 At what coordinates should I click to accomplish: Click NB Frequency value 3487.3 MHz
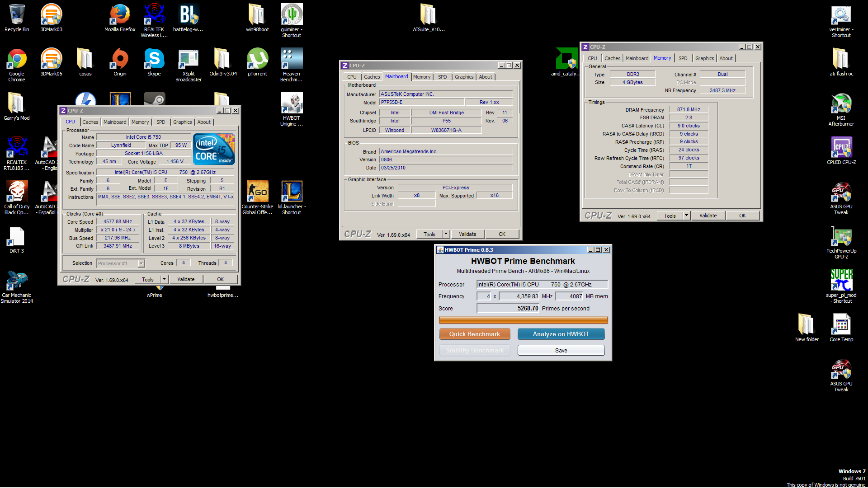[x=722, y=90]
